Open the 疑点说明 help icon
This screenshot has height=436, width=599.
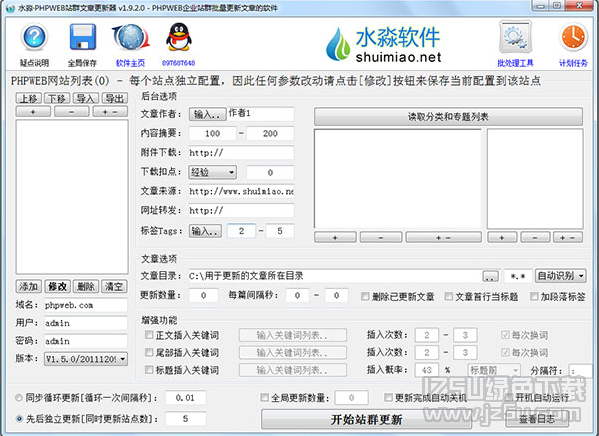[x=34, y=37]
